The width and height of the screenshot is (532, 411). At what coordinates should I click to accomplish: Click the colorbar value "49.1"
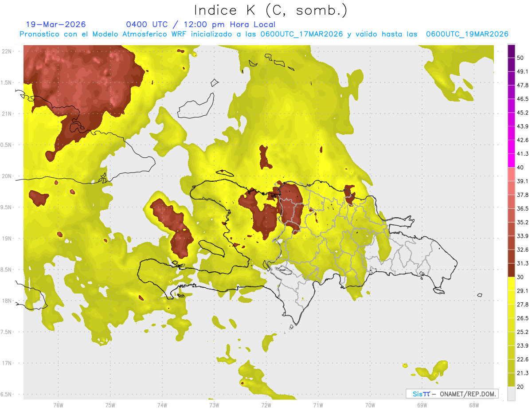tap(523, 71)
